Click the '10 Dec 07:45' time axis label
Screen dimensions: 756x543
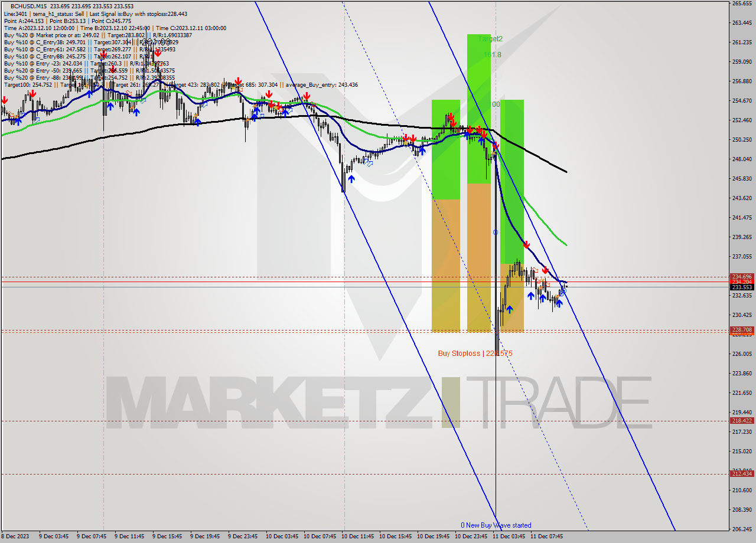coord(320,537)
